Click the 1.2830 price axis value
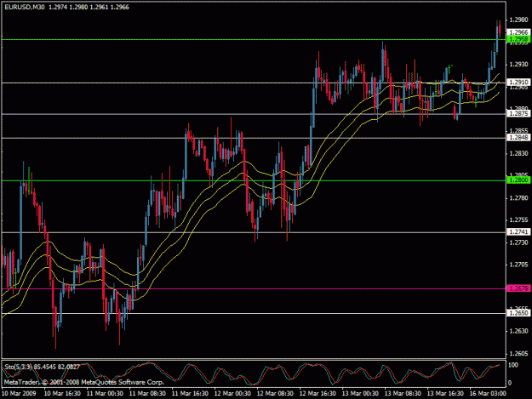Screen dimensions: 532x399 (518, 154)
